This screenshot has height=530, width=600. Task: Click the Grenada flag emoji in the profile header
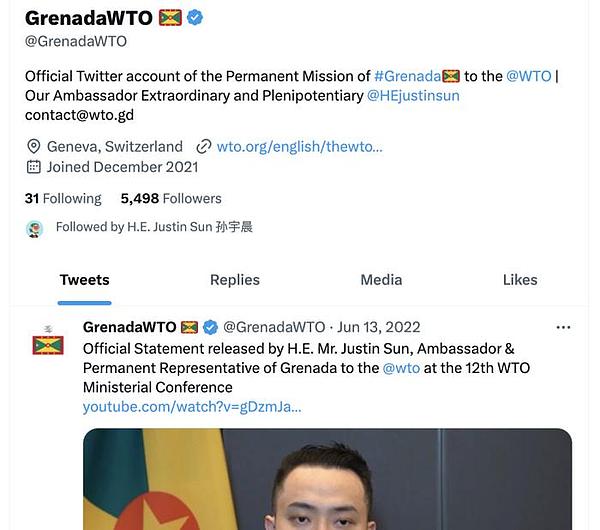(170, 18)
